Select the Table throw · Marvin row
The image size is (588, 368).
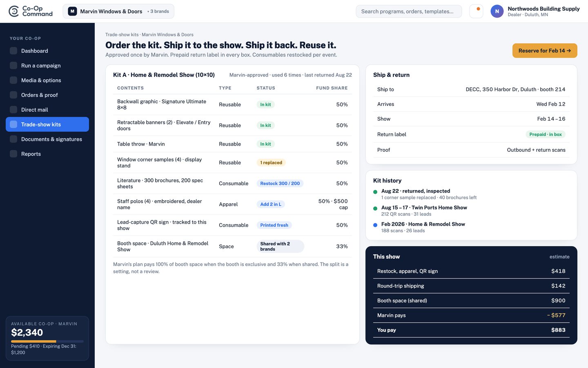(232, 144)
